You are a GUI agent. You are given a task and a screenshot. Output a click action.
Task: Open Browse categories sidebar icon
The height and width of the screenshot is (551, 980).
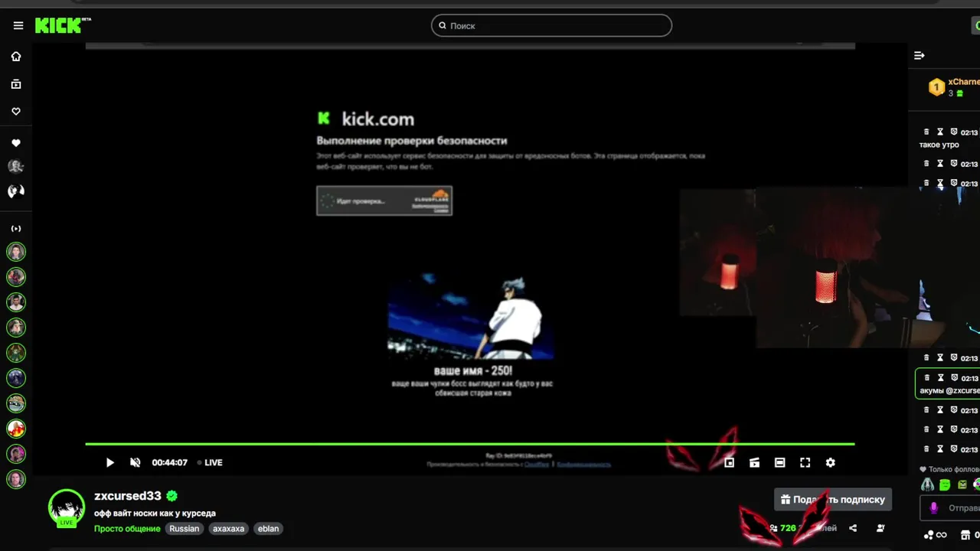pos(16,84)
